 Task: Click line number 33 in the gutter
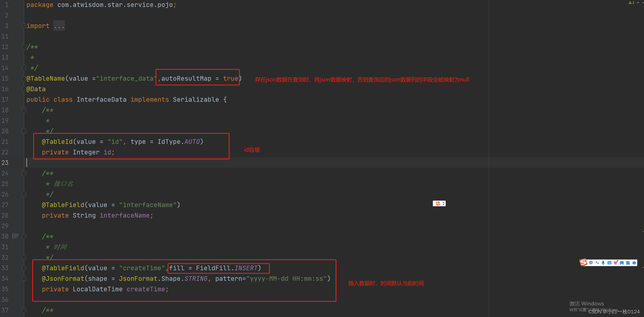(5, 268)
